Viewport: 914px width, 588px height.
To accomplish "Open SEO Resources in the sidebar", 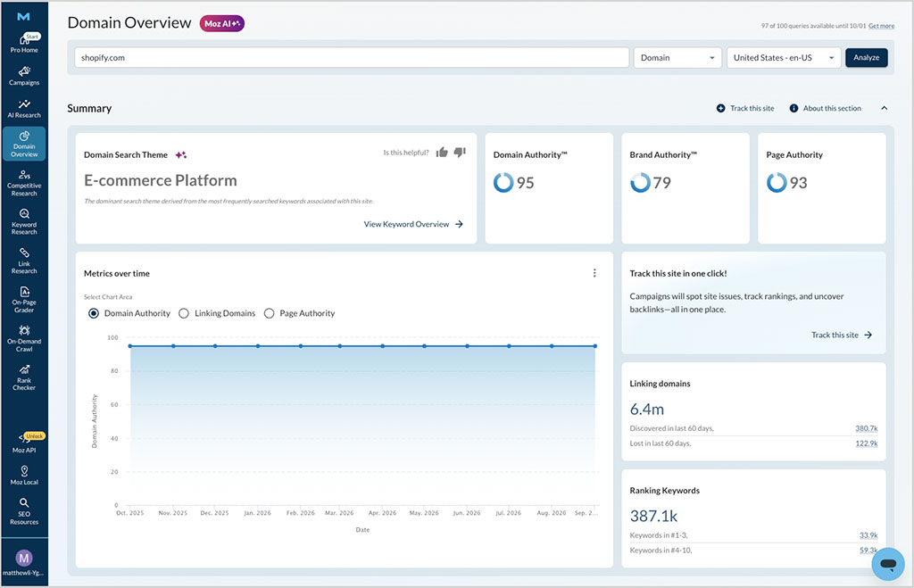I will (24, 511).
